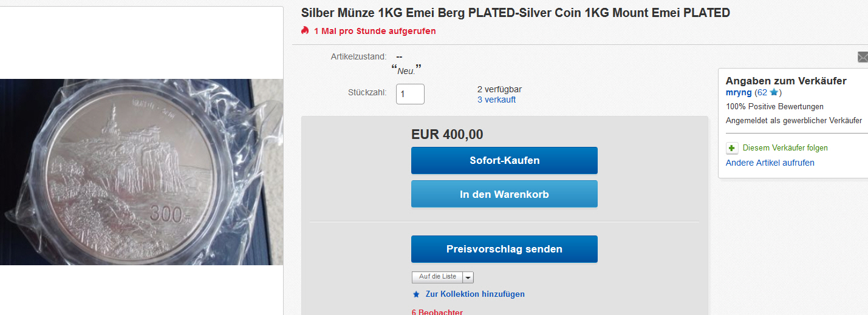Open the 3 verkauft link
The width and height of the screenshot is (868, 315).
tap(496, 100)
